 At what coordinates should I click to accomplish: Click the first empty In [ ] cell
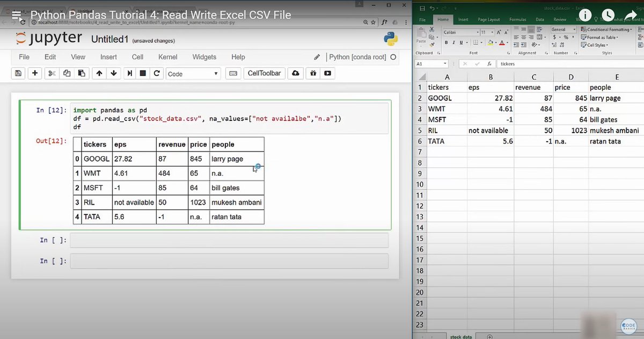coord(229,240)
